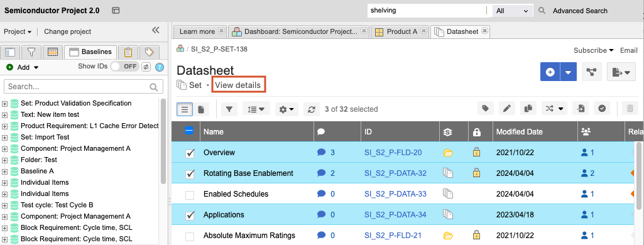The image size is (644, 245).
Task: Click the Baselines panel vertical scrollbar
Action: pos(163,141)
